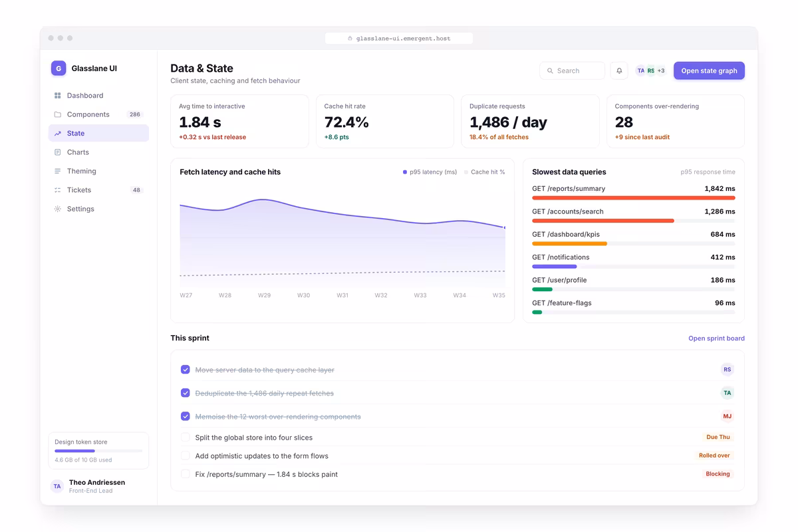798x532 pixels.
Task: Click the lock icon in the address bar
Action: (350, 39)
